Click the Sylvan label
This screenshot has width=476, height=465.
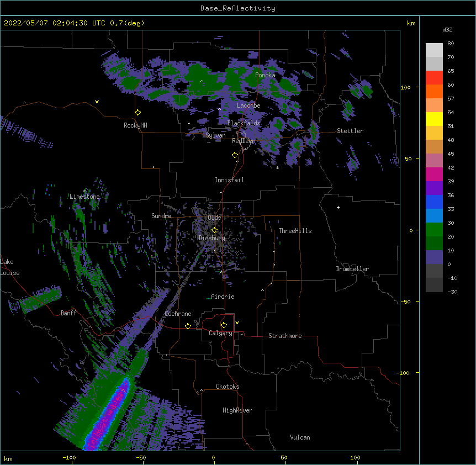pyautogui.click(x=215, y=135)
